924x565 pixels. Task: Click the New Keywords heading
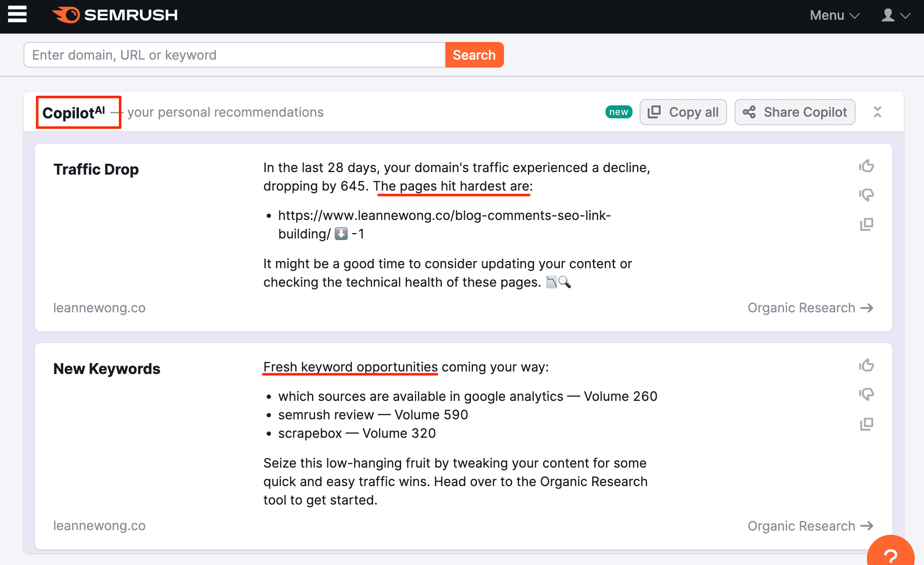pos(107,369)
